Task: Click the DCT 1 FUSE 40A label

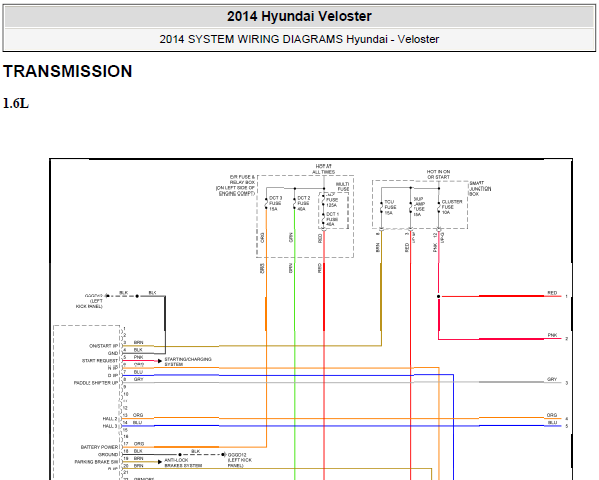Action: [x=332, y=219]
